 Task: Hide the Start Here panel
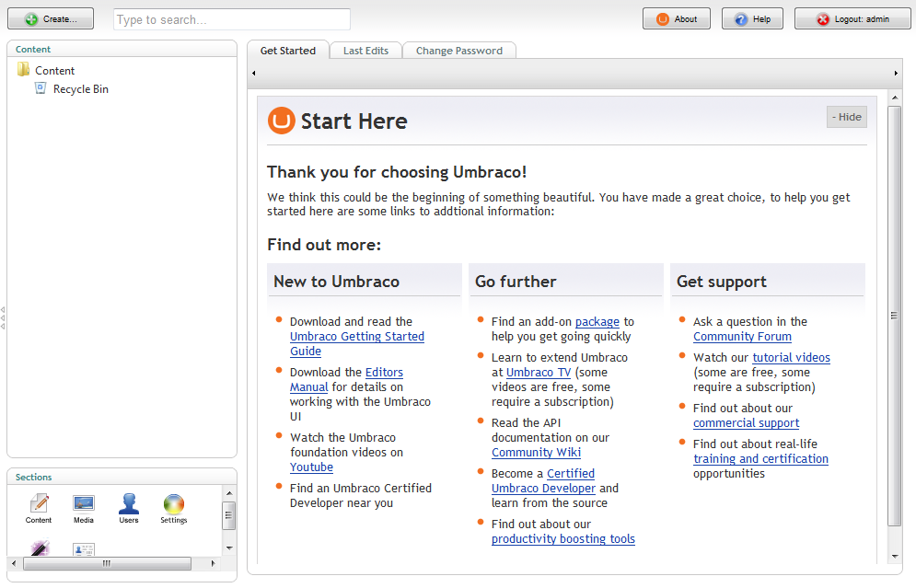846,117
